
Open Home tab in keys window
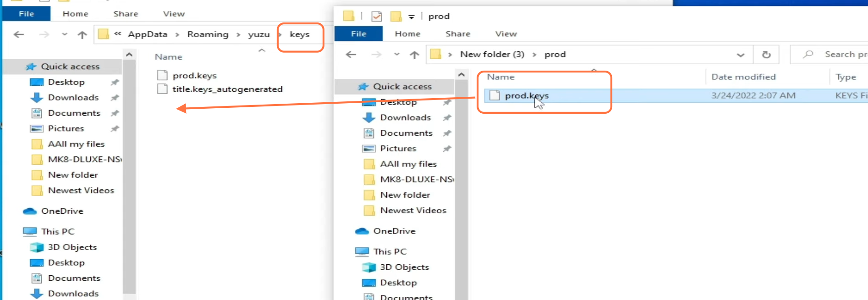75,14
